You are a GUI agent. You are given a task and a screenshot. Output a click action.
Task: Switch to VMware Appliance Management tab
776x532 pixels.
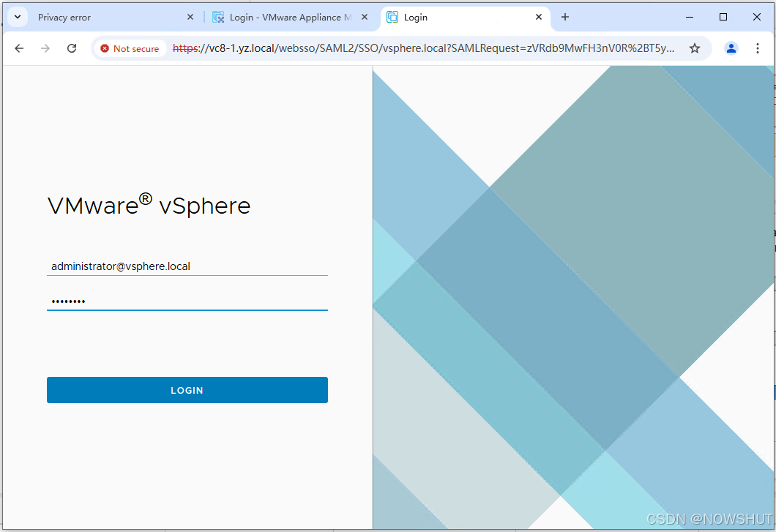pyautogui.click(x=291, y=18)
